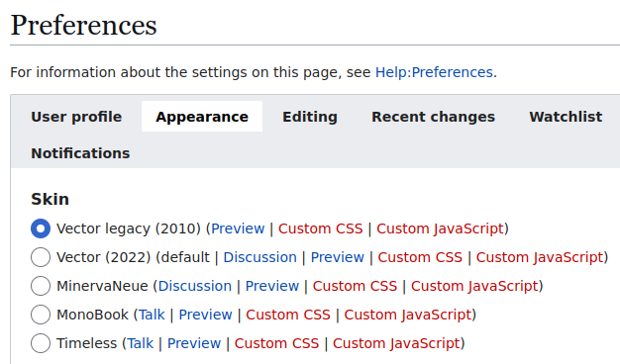The image size is (620, 364).
Task: Click the 'Timeless' label text
Action: [86, 343]
